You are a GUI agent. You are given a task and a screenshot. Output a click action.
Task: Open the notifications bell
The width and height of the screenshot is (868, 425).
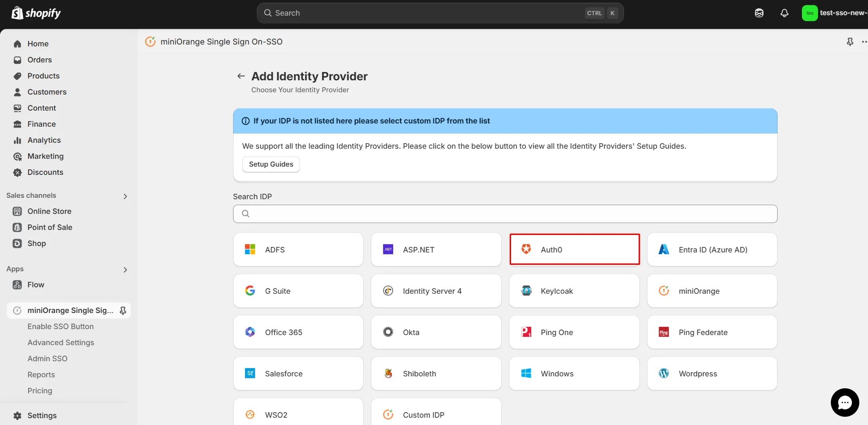[x=785, y=13]
